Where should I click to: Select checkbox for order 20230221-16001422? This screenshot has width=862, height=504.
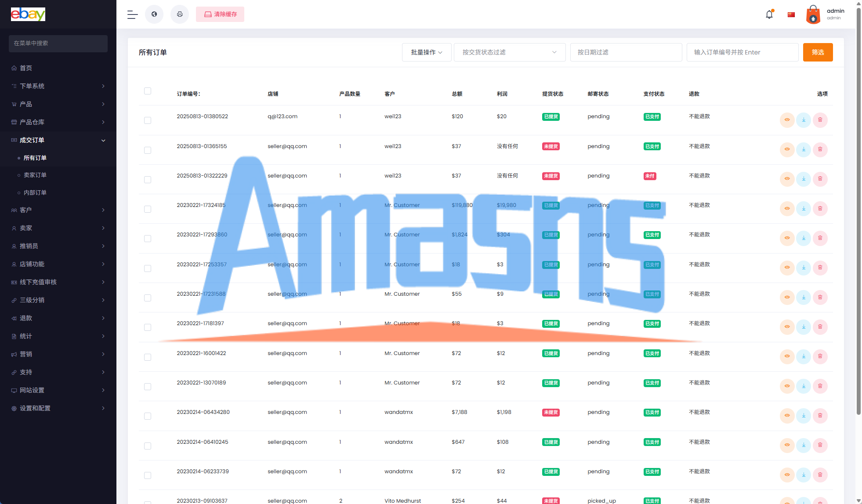pos(148,357)
